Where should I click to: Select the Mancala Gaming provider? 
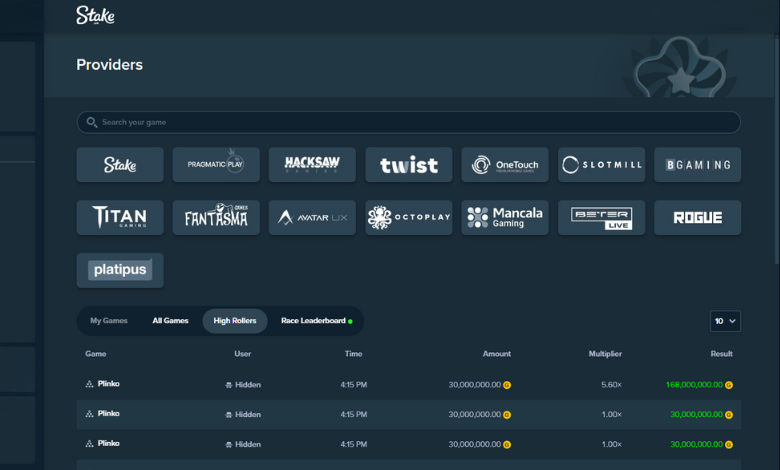click(x=505, y=217)
